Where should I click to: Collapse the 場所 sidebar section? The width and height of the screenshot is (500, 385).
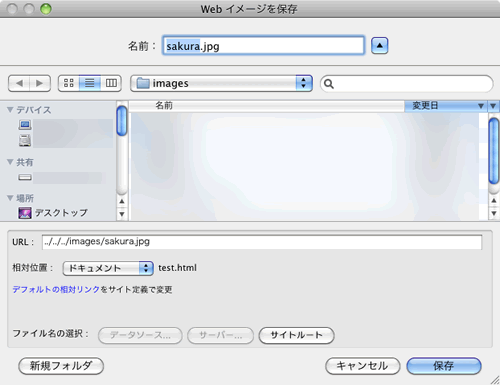click(x=10, y=198)
